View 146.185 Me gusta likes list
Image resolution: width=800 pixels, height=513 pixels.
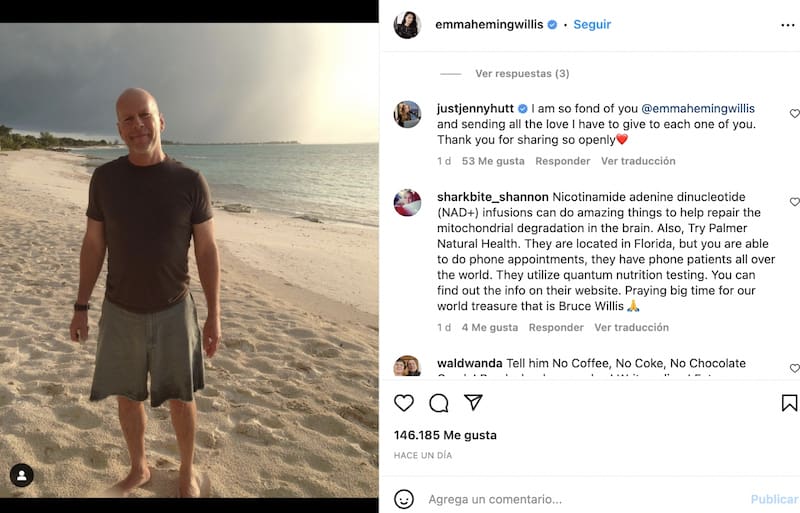point(445,435)
